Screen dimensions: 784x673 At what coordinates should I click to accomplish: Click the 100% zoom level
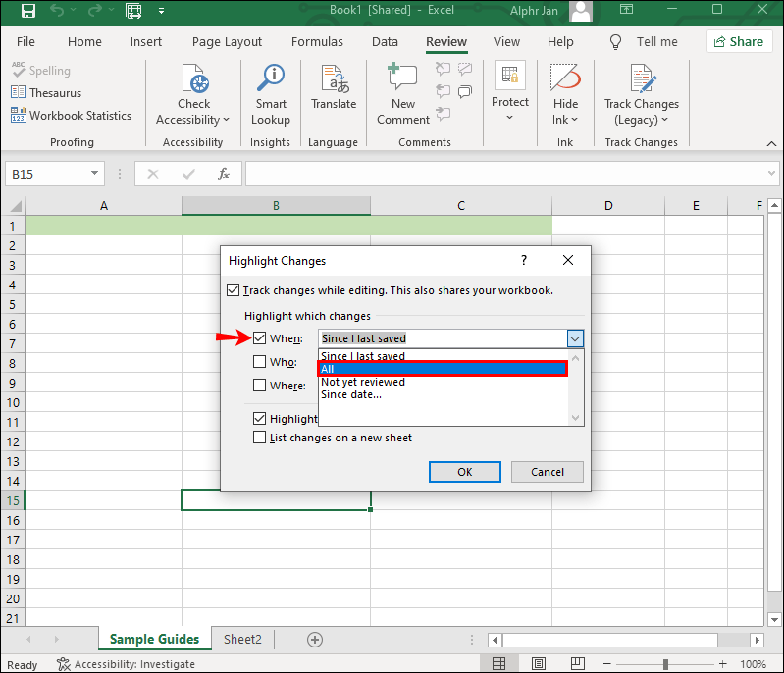point(753,664)
